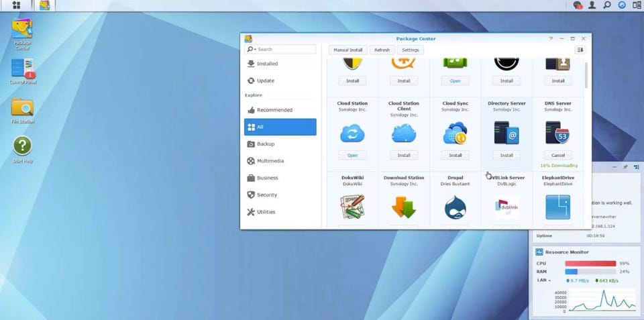The image size is (644, 320).
Task: Focus the Package Center search field
Action: (x=280, y=49)
